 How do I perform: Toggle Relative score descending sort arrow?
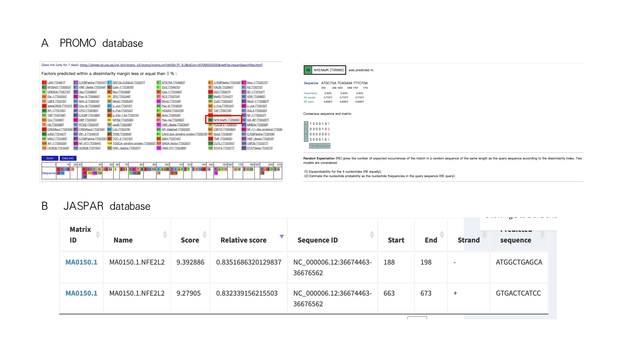[282, 236]
